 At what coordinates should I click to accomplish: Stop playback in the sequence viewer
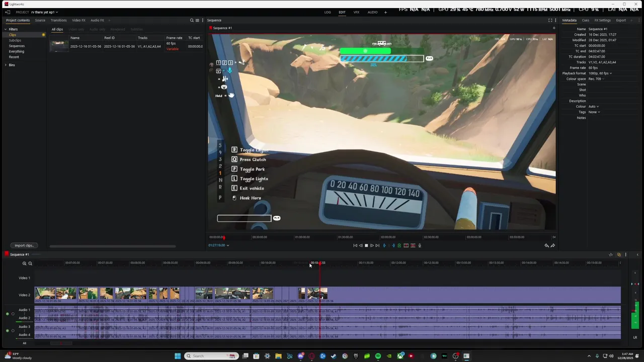[x=366, y=245]
